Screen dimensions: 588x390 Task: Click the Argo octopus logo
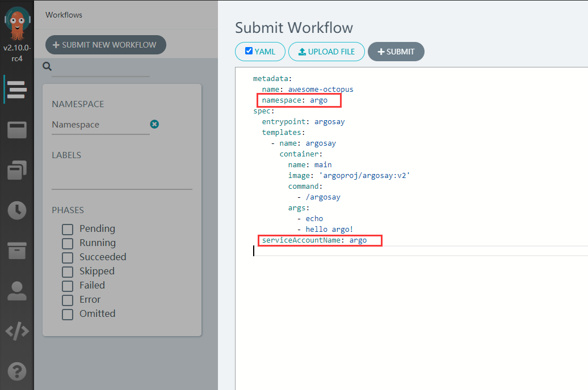click(17, 23)
